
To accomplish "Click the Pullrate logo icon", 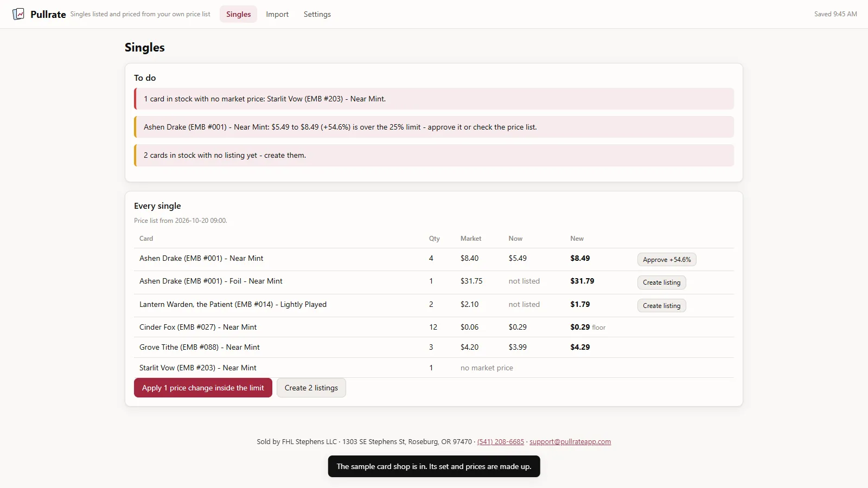I will (x=18, y=14).
